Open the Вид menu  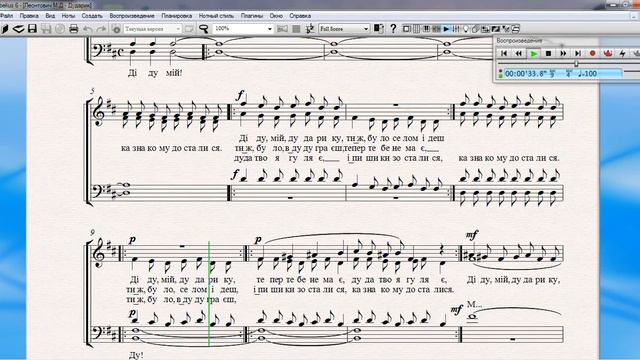pyautogui.click(x=50, y=16)
